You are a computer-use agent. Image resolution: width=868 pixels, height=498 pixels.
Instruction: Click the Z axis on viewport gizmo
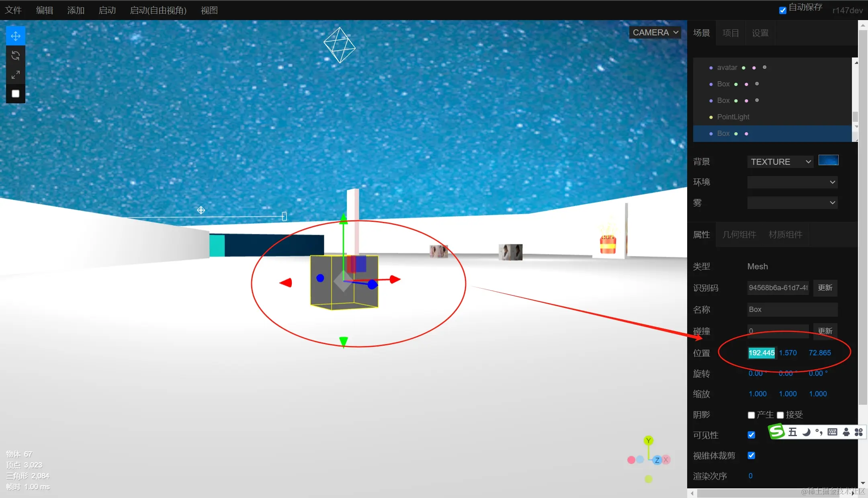pos(657,460)
